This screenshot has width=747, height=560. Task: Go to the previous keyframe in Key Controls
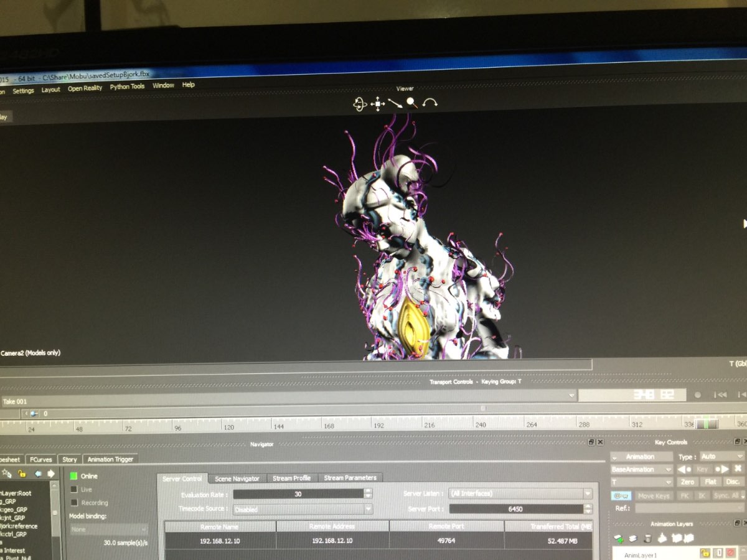tap(684, 469)
